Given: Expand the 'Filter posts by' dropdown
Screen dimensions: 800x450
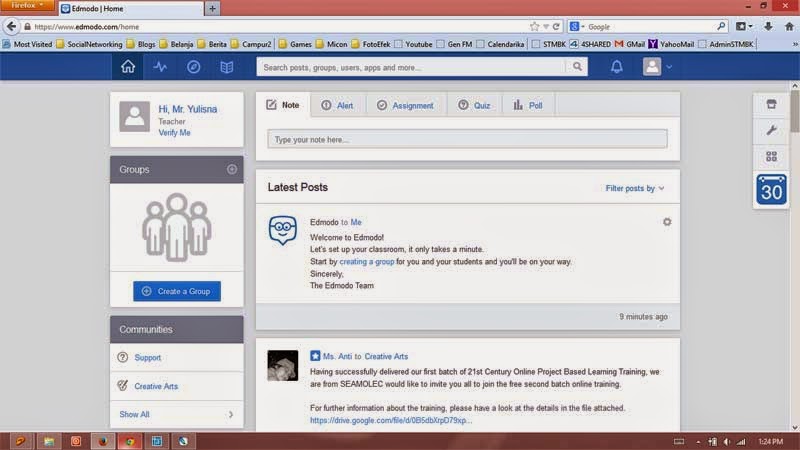Looking at the screenshot, I should coord(635,188).
